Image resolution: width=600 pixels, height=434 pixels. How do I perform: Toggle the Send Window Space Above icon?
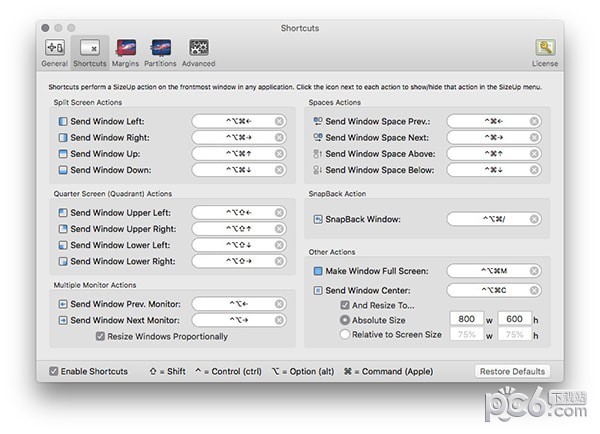(318, 154)
